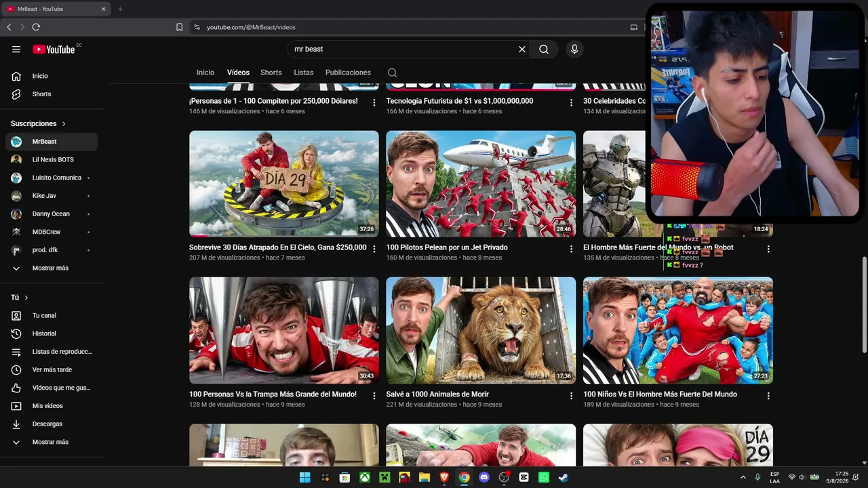Open Among Us from the taskbar
This screenshot has height=488, width=868.
(405, 477)
